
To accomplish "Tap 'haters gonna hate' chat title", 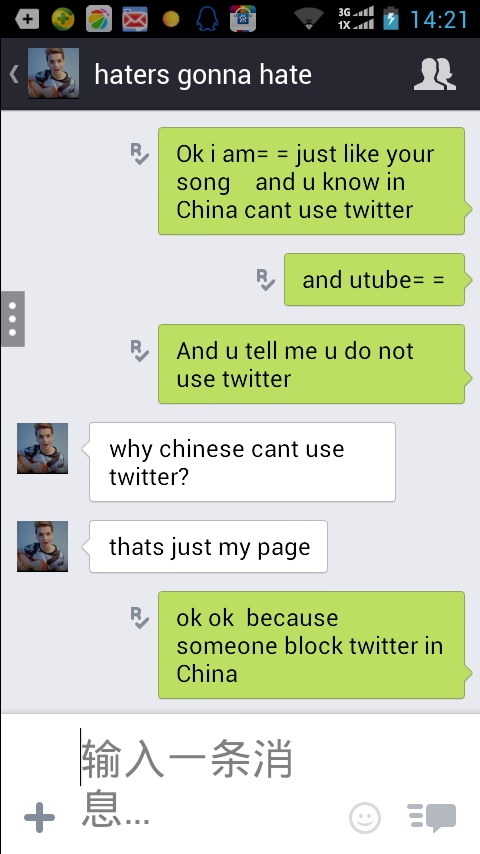I will tap(203, 74).
